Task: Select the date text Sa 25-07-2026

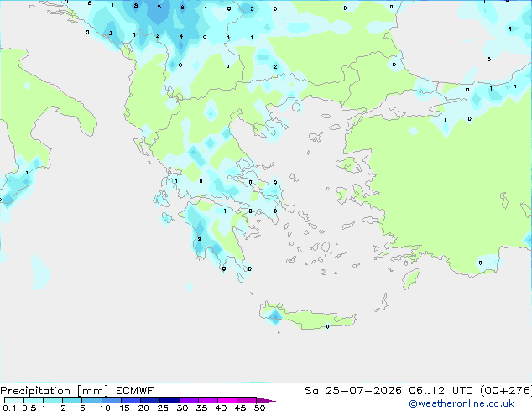Action: coord(353,391)
